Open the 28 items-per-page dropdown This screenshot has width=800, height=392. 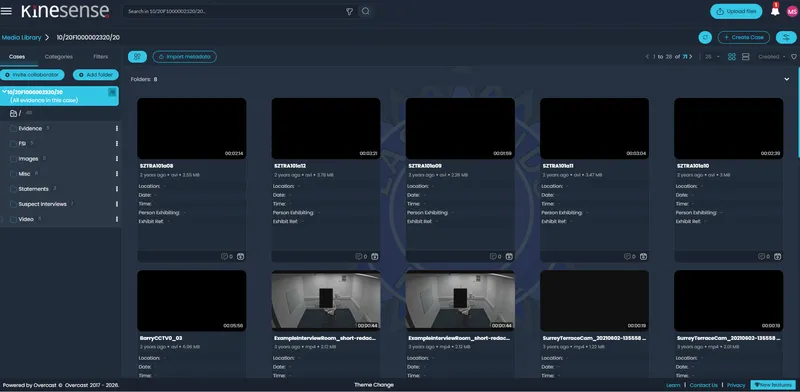click(x=712, y=57)
